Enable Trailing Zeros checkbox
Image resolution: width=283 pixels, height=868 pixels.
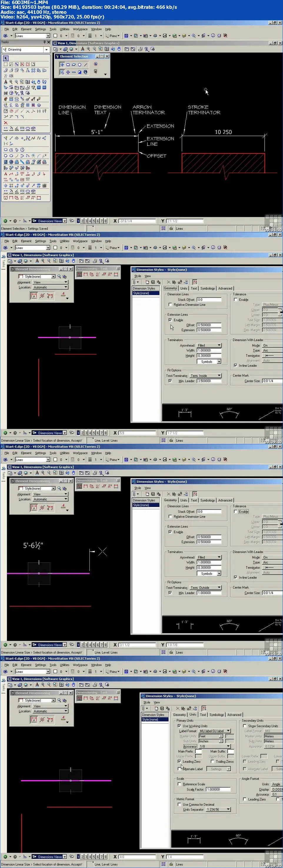(x=212, y=762)
